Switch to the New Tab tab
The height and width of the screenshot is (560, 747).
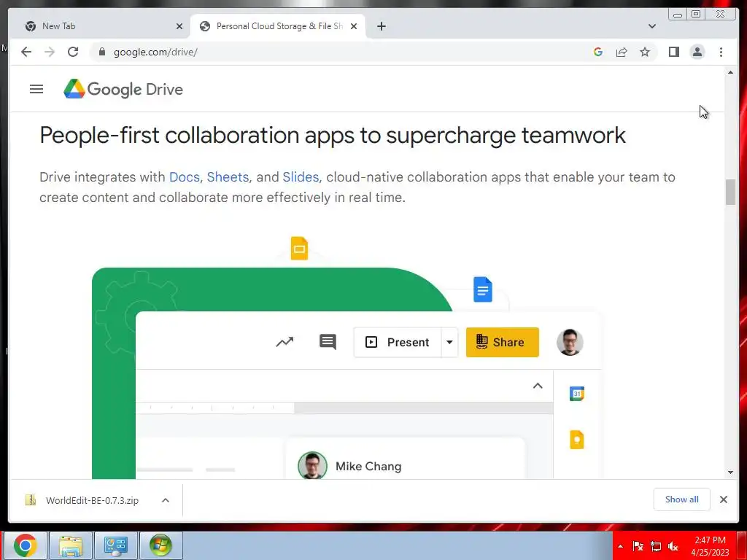pos(99,26)
